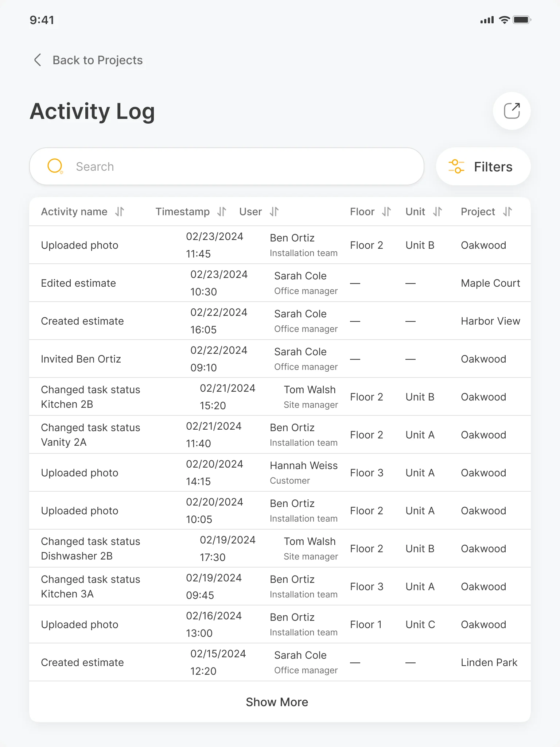This screenshot has width=560, height=747.
Task: Click the Unit C cell
Action: [x=420, y=624]
